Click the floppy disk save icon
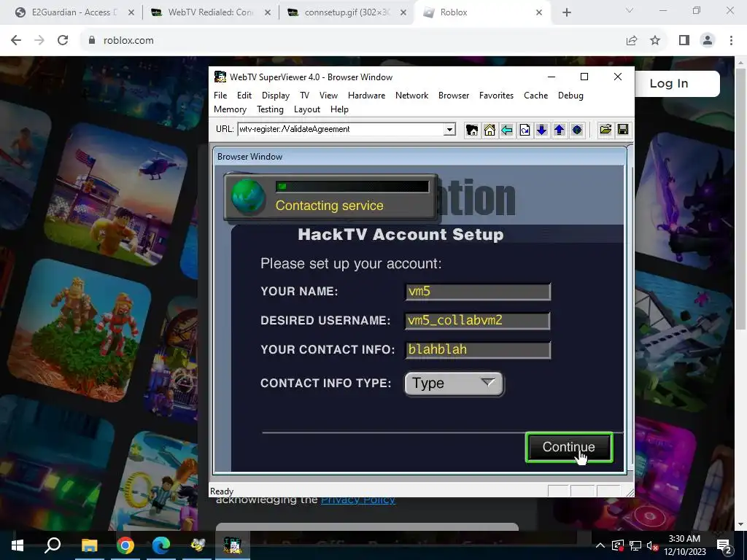 [x=623, y=130]
